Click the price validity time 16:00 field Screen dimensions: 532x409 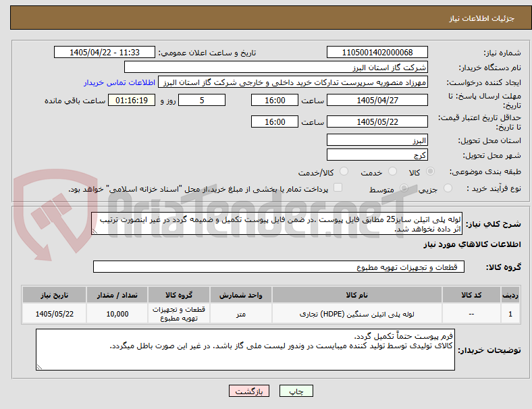pos(275,121)
